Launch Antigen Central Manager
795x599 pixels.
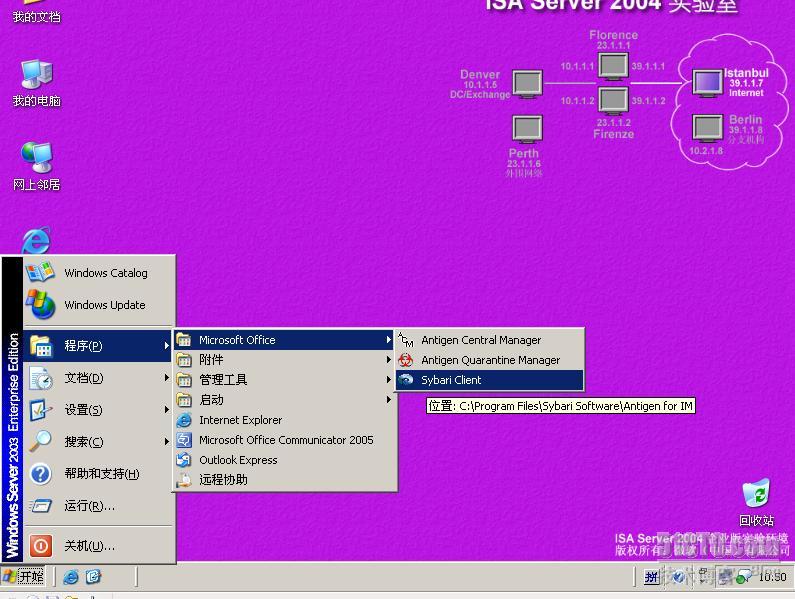[x=490, y=340]
